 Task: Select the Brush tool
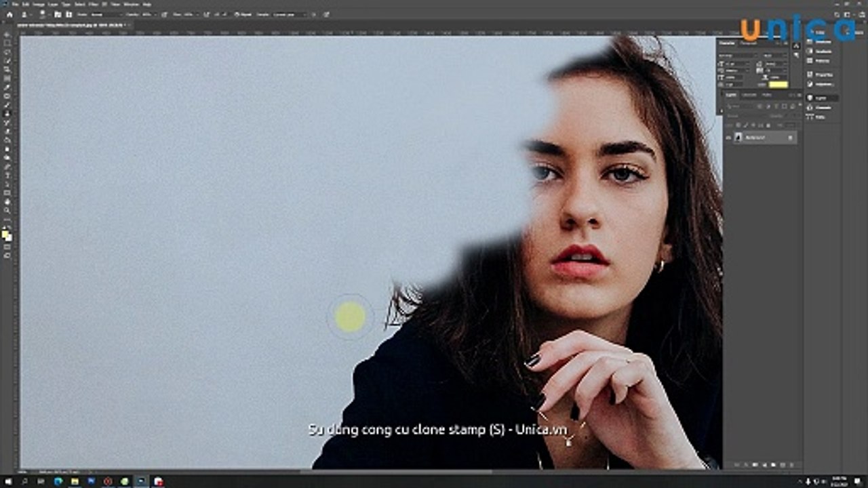pos(7,104)
